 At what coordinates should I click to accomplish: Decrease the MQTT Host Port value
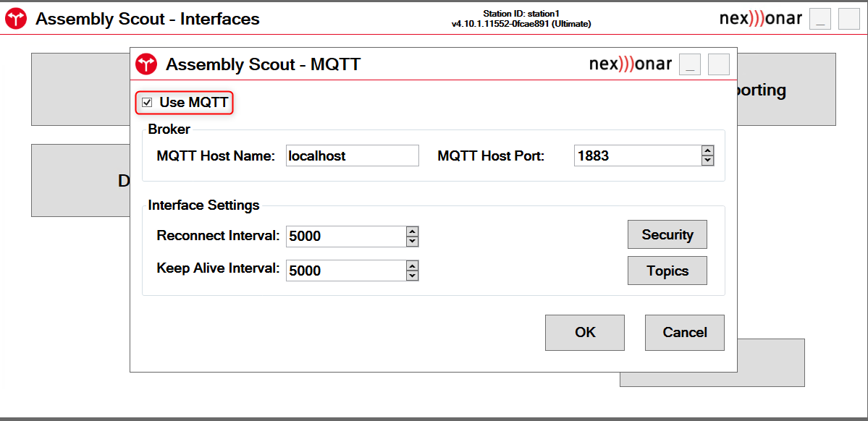click(x=707, y=161)
